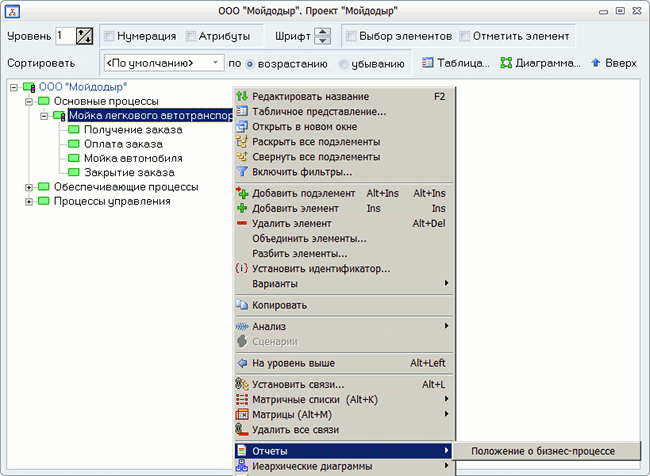Click Установить идентификатор entry
Viewport: 650px width, 476px height.
click(x=344, y=269)
